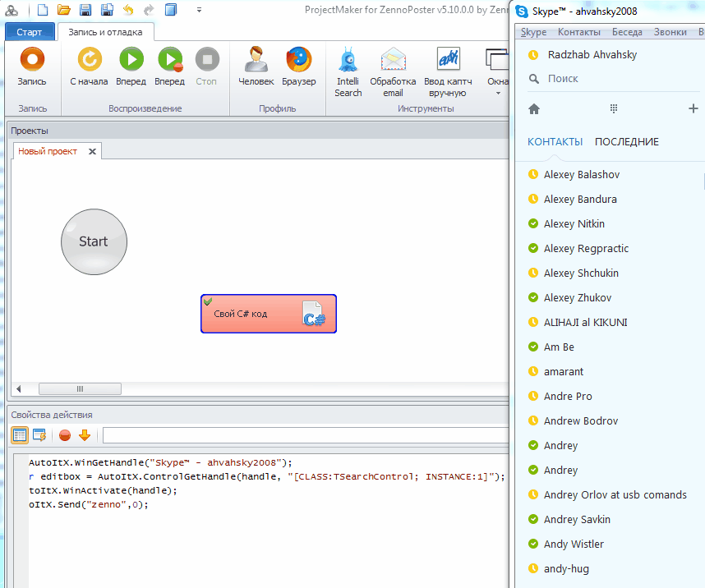The image size is (705, 588).
Task: Toggle the second properties view icon
Action: coord(39,435)
